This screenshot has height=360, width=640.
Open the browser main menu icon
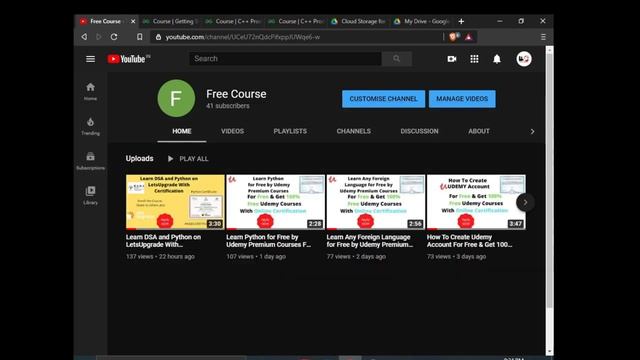tap(543, 37)
